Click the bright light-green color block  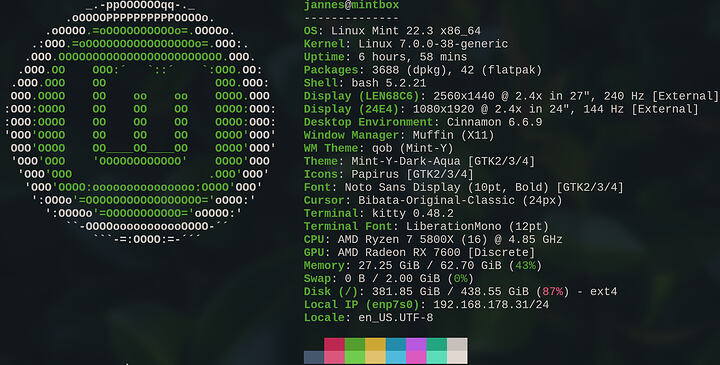tap(355, 357)
